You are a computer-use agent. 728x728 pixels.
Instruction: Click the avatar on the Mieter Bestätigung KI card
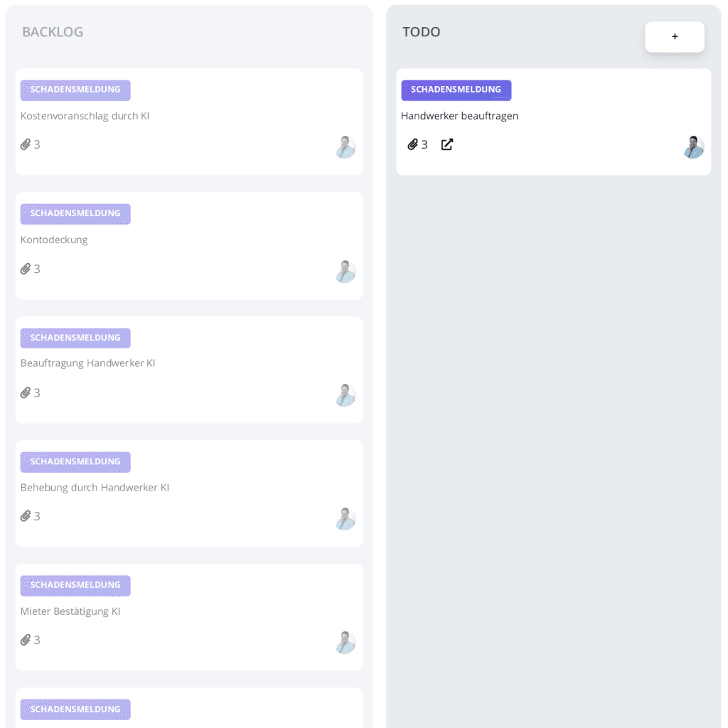tap(345, 643)
